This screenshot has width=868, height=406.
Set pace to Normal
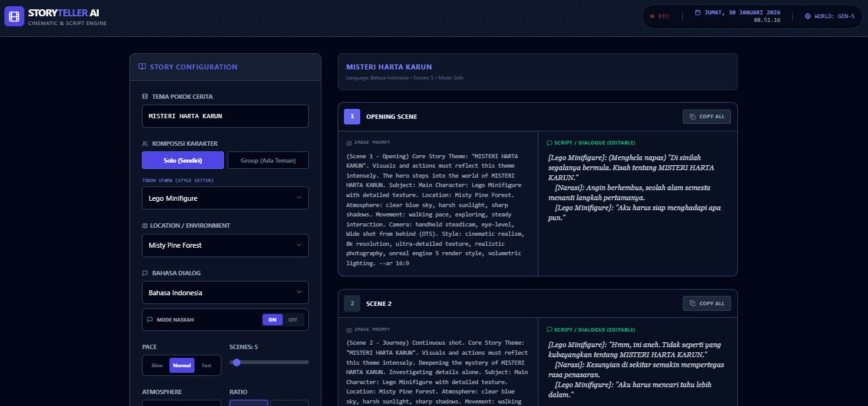point(182,365)
